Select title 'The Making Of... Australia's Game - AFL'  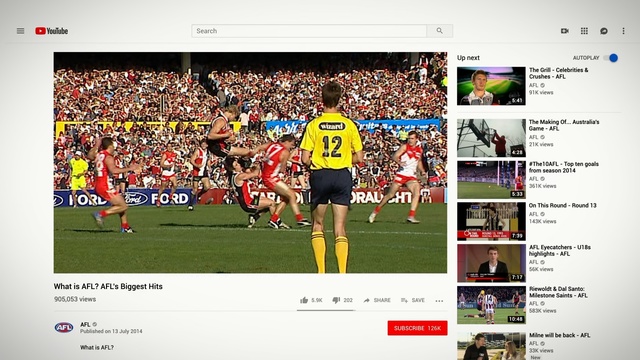coord(564,125)
